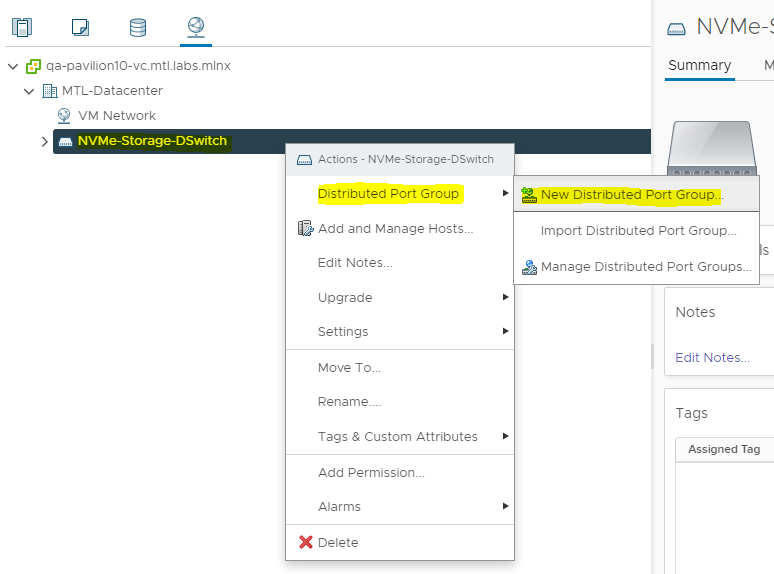Screen dimensions: 774x574
Task: Select Tags & Custom Attributes entry
Action: point(400,437)
